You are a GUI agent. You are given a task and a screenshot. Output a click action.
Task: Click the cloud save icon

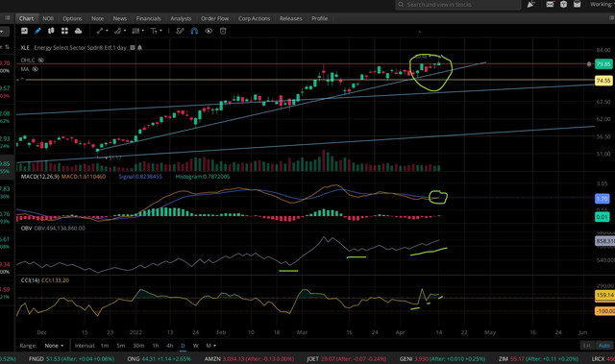pyautogui.click(x=78, y=31)
